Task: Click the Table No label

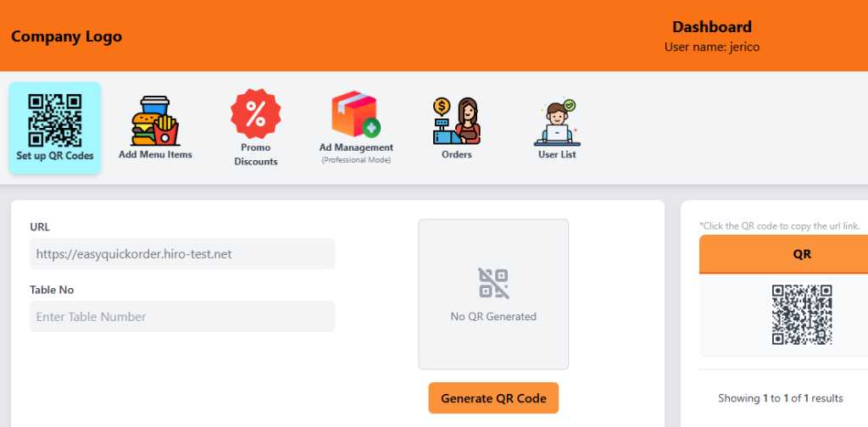Action: pyautogui.click(x=52, y=290)
